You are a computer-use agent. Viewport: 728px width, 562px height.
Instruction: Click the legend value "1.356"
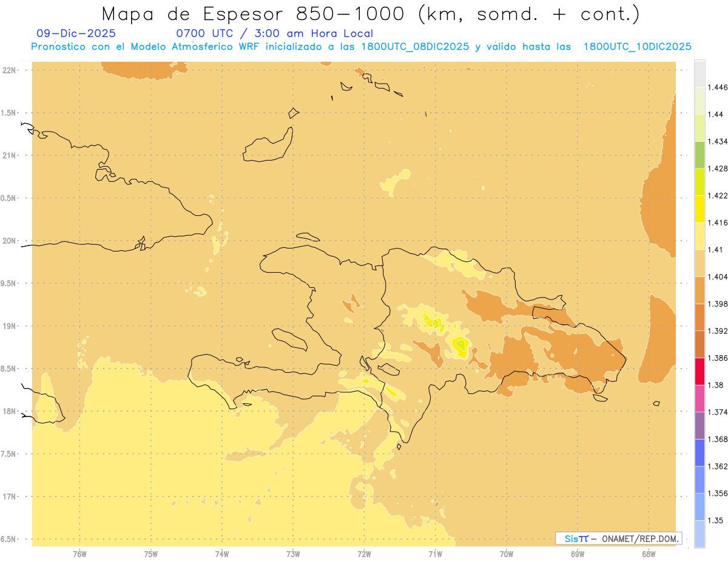coord(719,493)
